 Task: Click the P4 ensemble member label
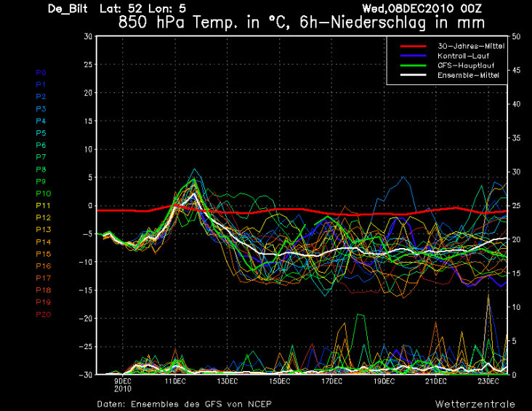(41, 121)
